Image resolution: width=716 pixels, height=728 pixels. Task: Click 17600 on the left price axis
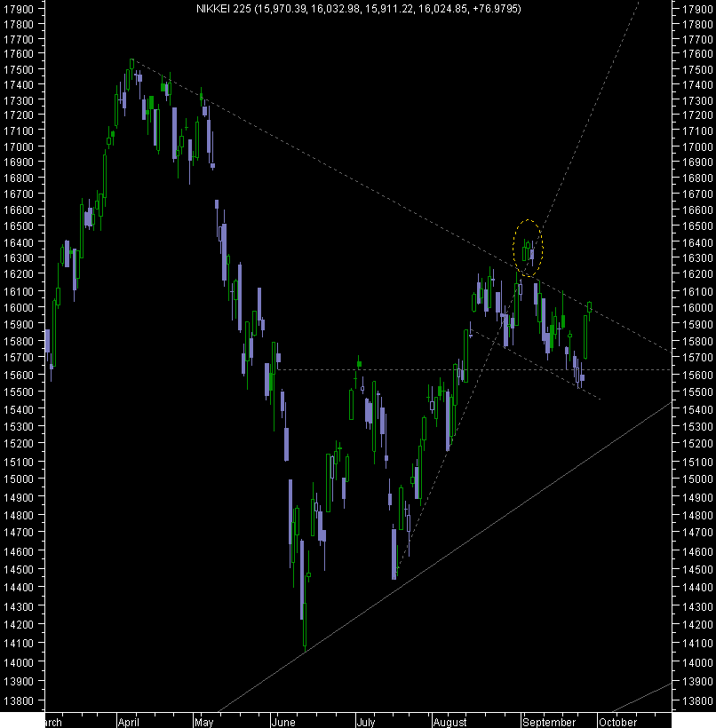[18, 54]
